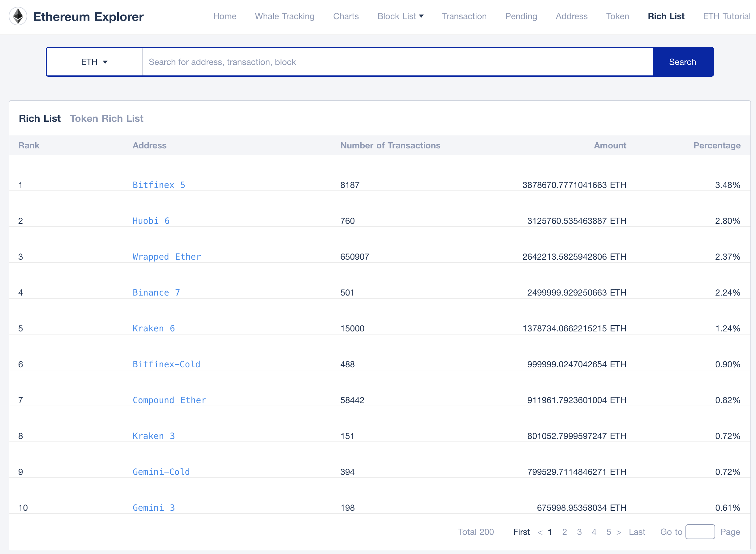Screen dimensions: 756x554
Task: Switch to the Token Rich List tab
Action: coord(106,118)
